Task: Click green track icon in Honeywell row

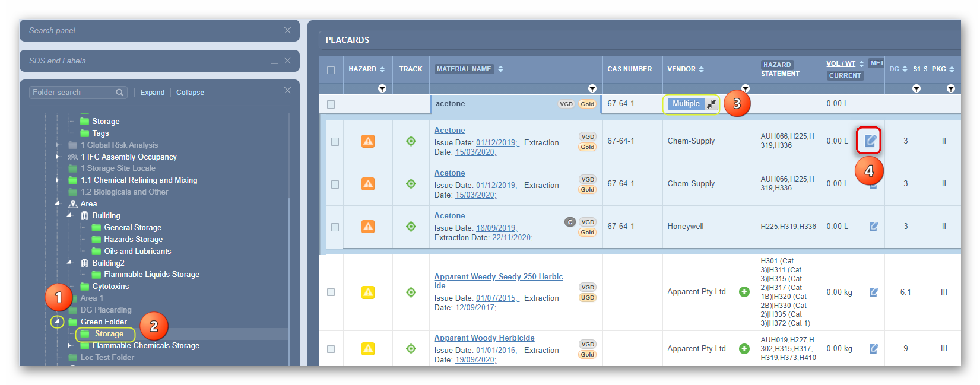Action: coord(411,227)
